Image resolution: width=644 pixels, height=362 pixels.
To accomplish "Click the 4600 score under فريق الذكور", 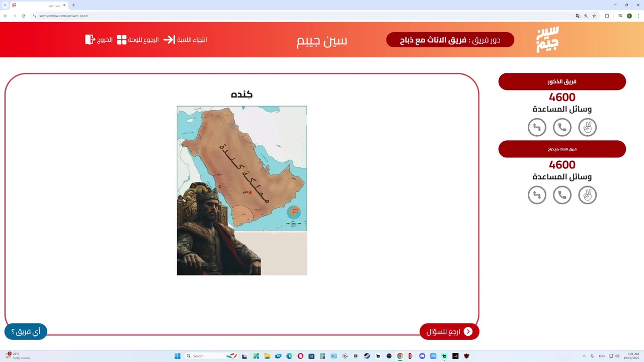I will tap(562, 98).
